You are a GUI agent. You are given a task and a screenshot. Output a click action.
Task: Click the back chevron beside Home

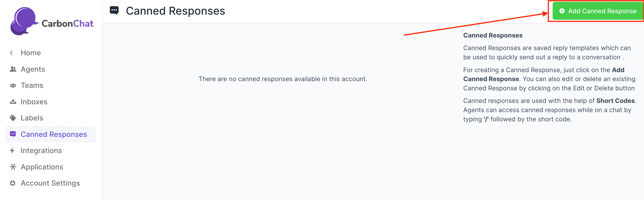point(11,53)
